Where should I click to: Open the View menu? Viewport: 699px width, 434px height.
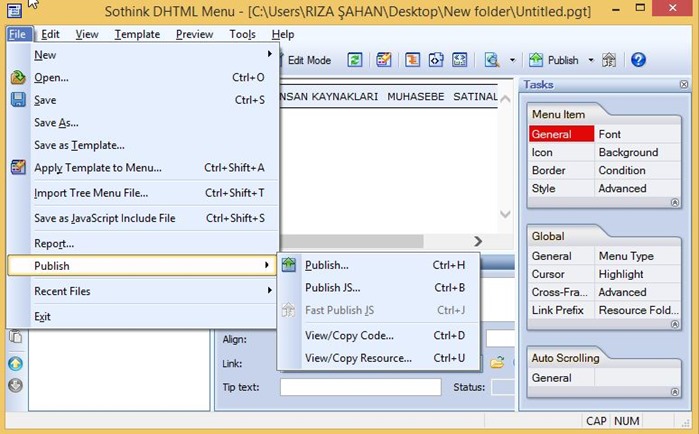tap(87, 34)
